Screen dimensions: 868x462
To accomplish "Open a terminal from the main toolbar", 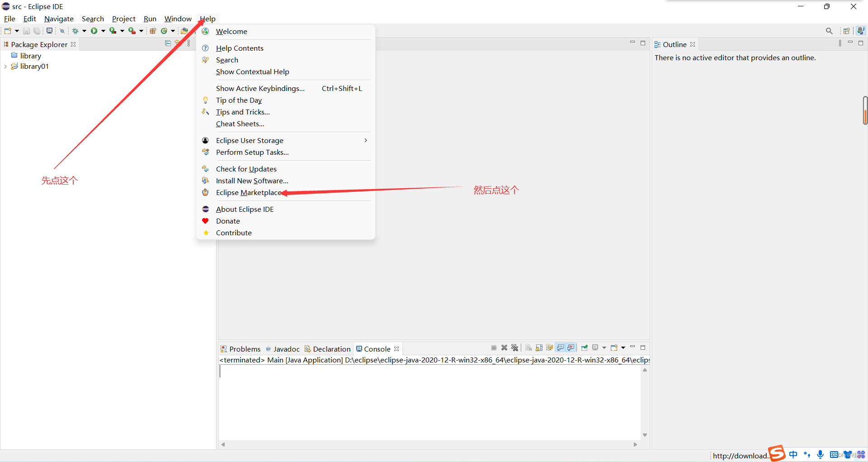I will click(x=49, y=31).
